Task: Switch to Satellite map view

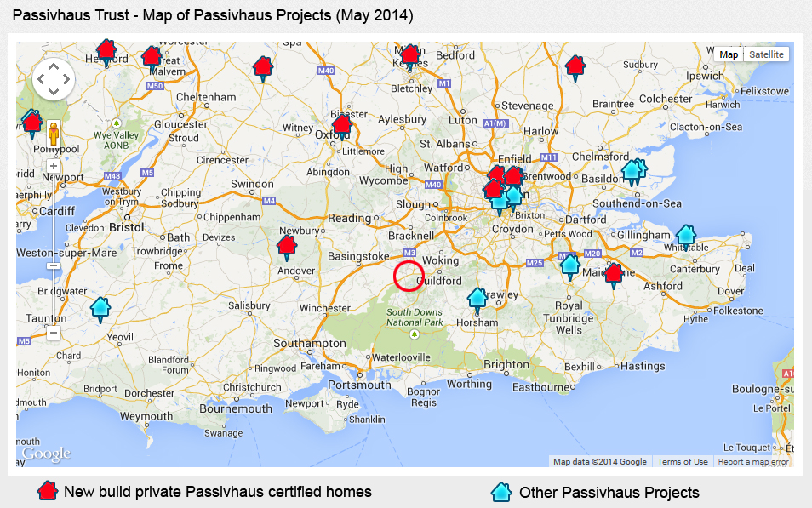Action: (766, 54)
